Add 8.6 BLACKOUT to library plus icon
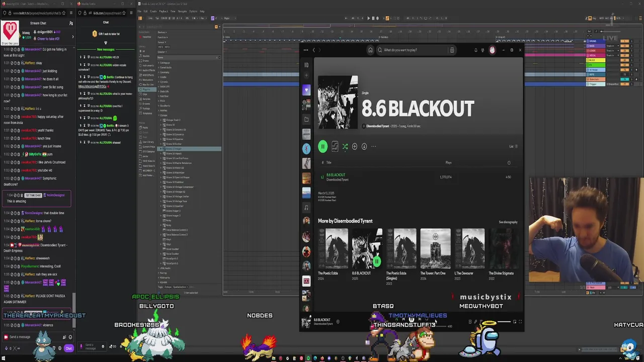This screenshot has width=644, height=362. coord(355,146)
